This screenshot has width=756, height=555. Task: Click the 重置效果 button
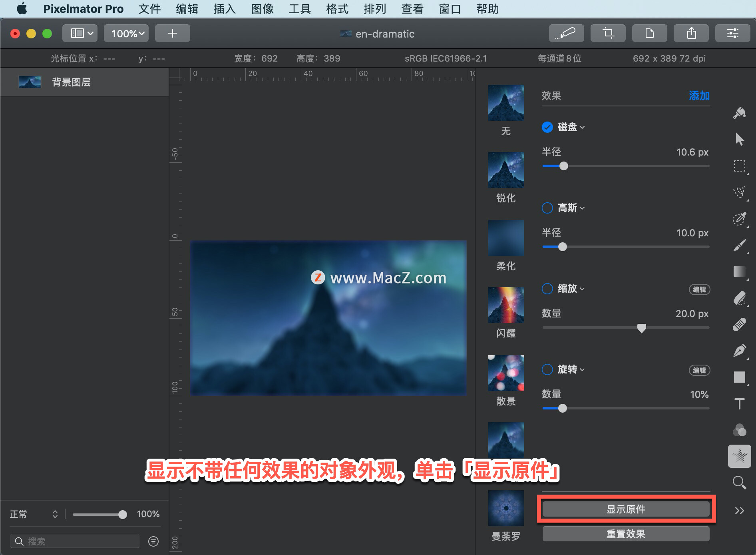pyautogui.click(x=626, y=534)
